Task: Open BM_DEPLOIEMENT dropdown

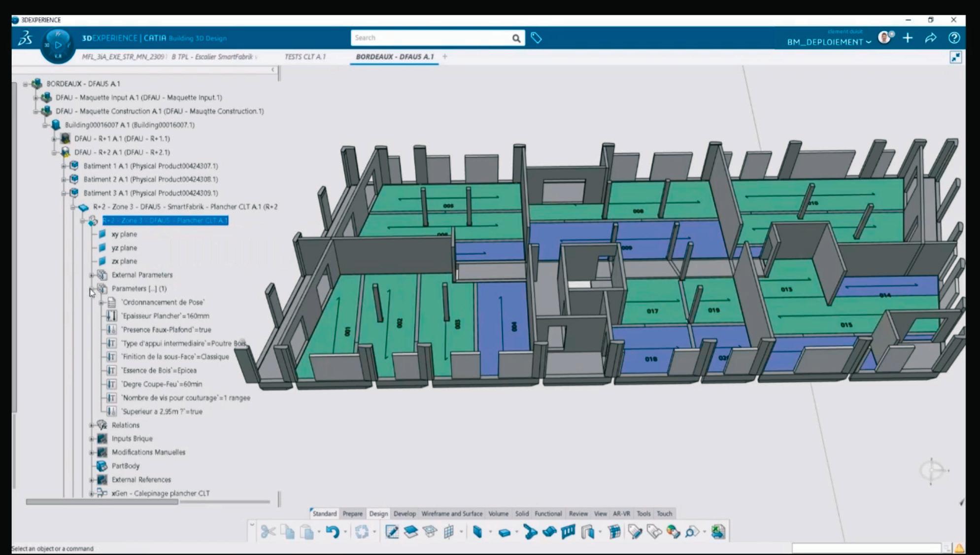Action: click(829, 42)
